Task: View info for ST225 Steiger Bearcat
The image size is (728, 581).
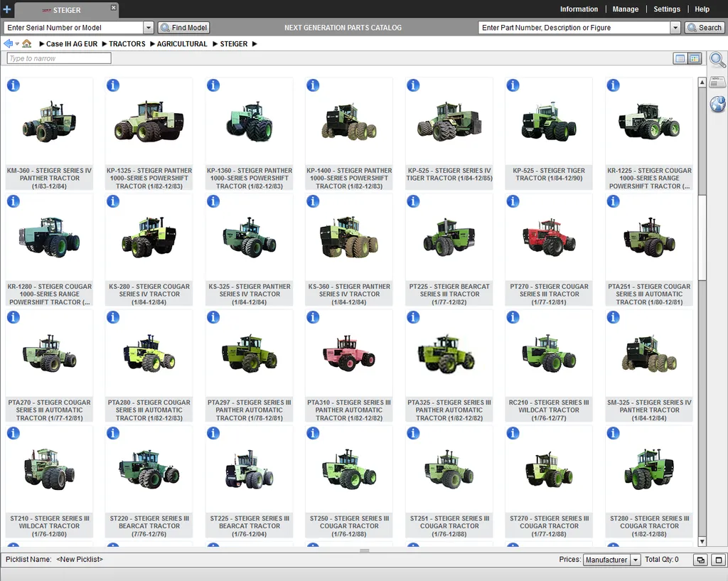Action: pos(213,433)
